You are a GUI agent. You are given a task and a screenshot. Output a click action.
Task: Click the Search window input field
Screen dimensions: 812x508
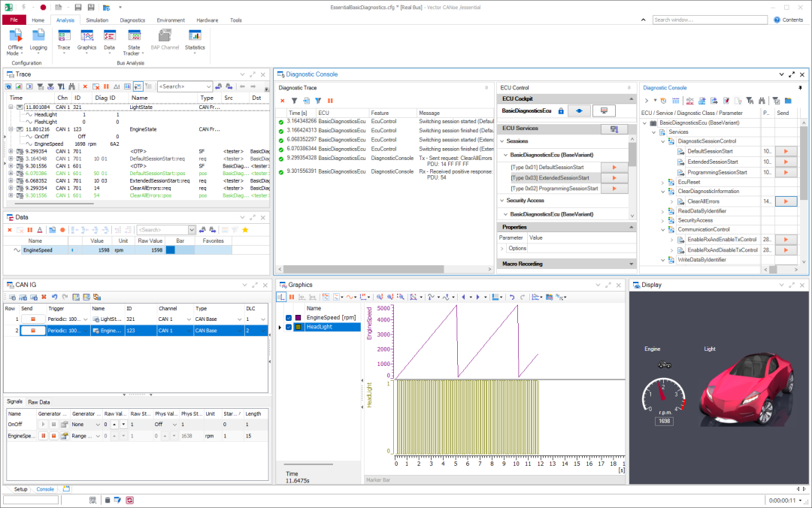pyautogui.click(x=710, y=20)
